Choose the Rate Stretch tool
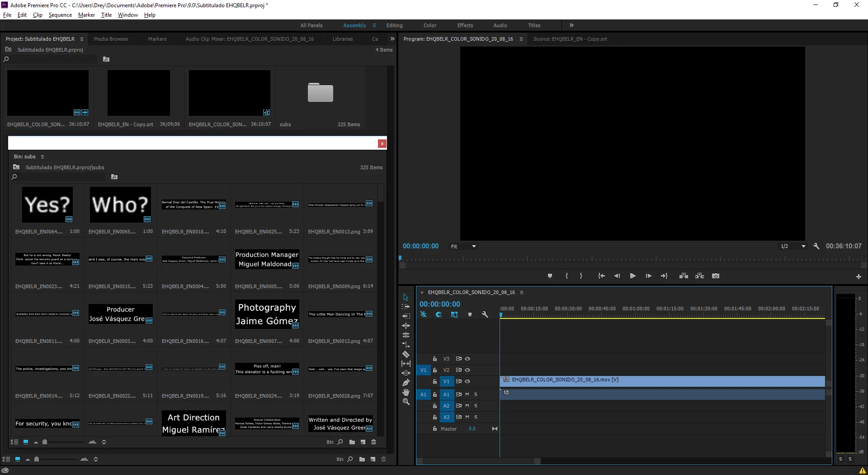The image size is (868, 475). coord(406,345)
